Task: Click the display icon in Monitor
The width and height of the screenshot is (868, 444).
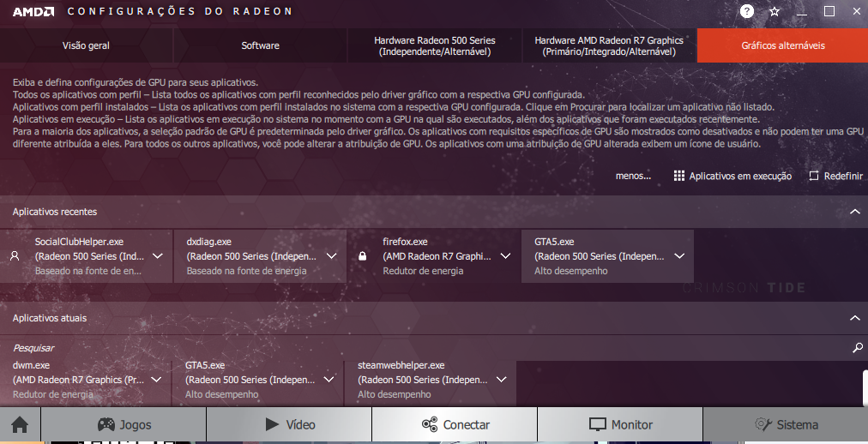Action: 598,424
